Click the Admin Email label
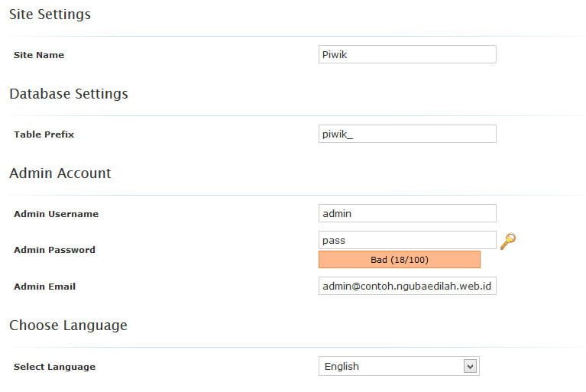The width and height of the screenshot is (586, 392). pos(44,287)
